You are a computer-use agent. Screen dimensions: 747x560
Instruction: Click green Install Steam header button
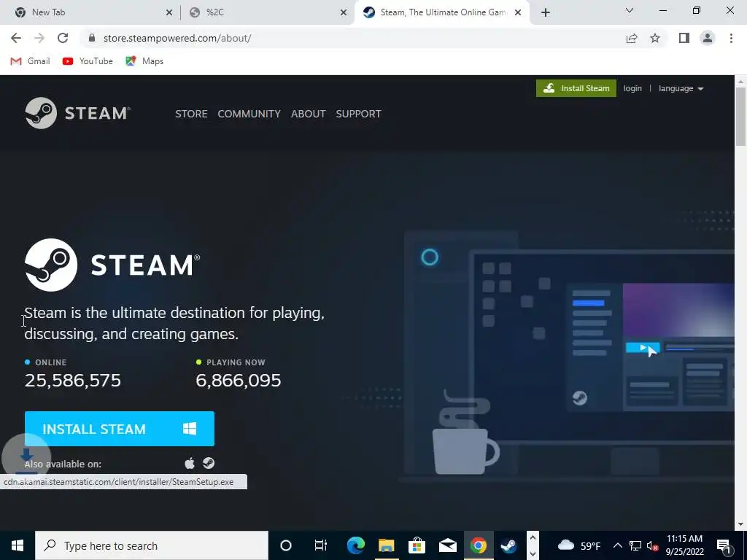tap(576, 88)
